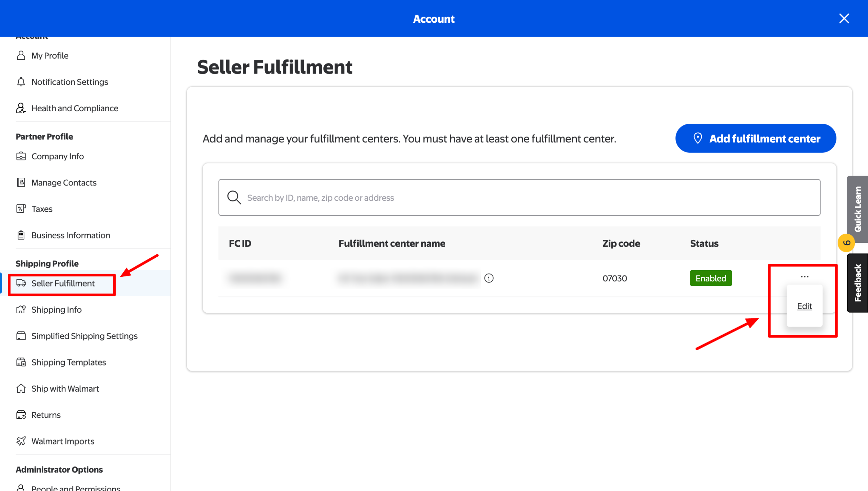
Task: Open Ship with Walmart
Action: tap(65, 389)
